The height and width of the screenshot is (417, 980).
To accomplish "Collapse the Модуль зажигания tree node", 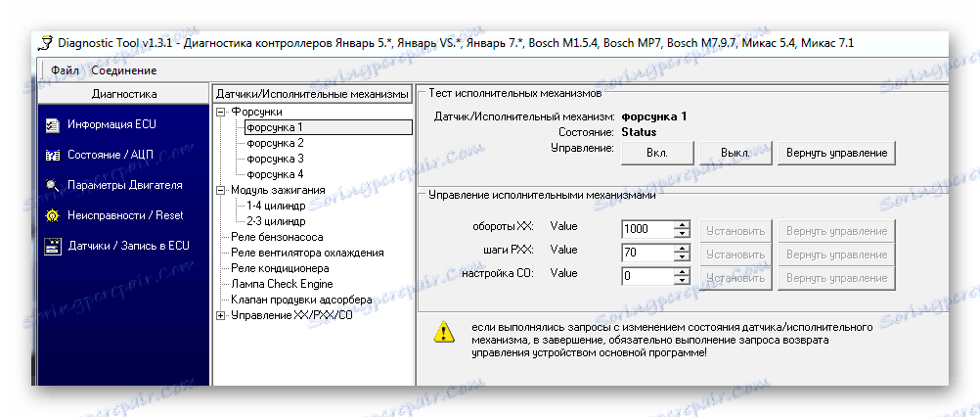I will pyautogui.click(x=220, y=190).
